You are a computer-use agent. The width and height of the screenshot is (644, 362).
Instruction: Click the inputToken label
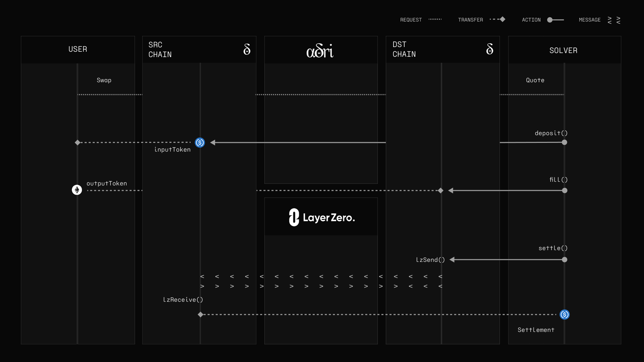(x=172, y=150)
